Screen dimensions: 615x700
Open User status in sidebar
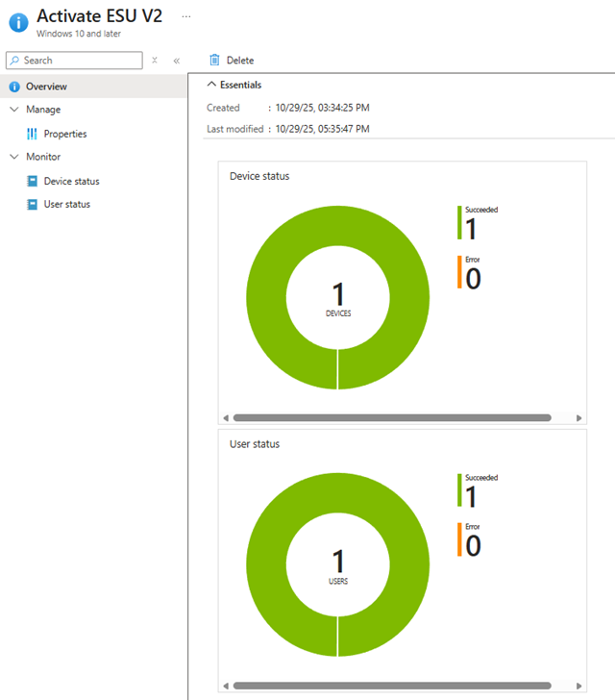coord(67,204)
